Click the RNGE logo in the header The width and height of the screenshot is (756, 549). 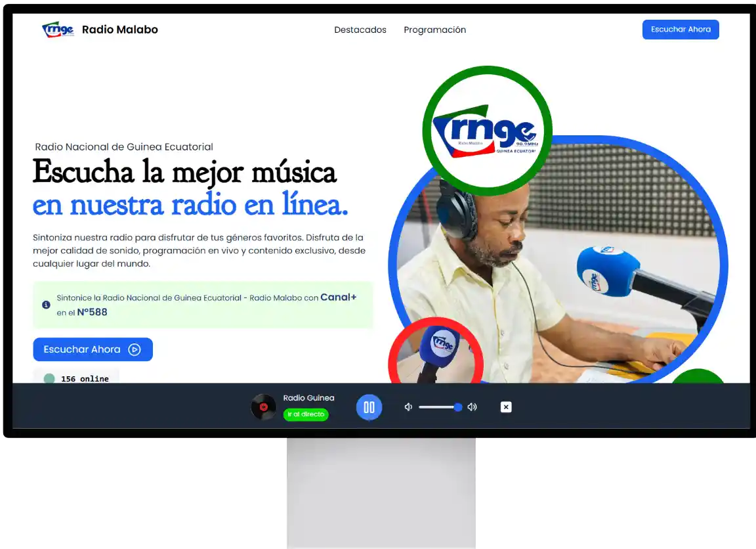click(58, 30)
